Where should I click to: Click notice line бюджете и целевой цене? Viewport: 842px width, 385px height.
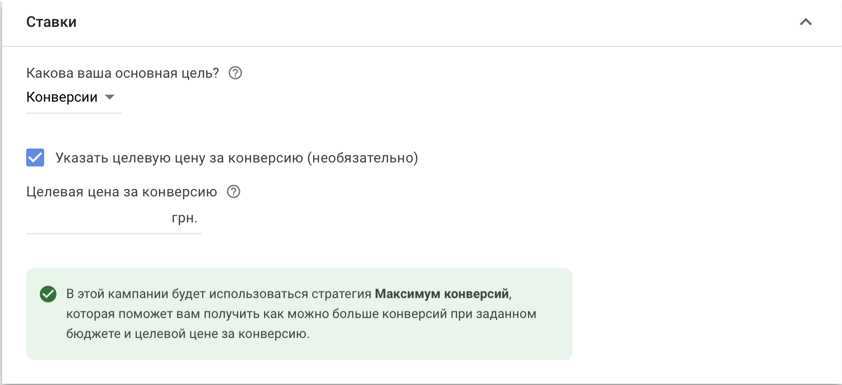click(x=188, y=334)
